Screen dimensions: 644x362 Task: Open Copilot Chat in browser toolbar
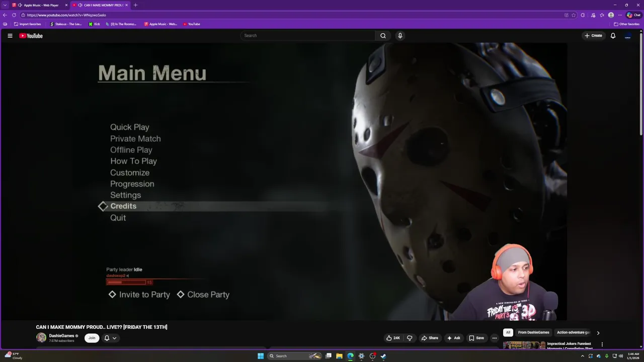coord(633,15)
